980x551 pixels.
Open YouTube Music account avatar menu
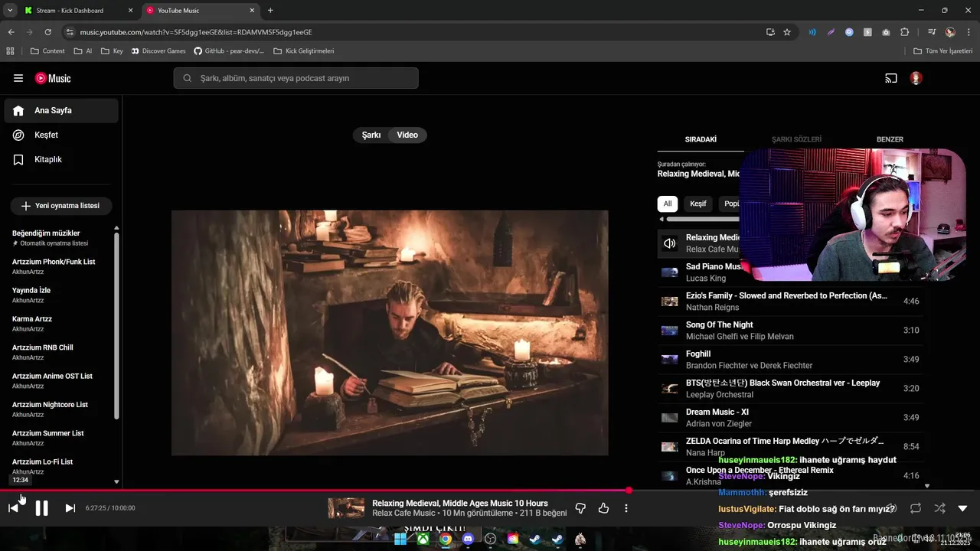[916, 78]
